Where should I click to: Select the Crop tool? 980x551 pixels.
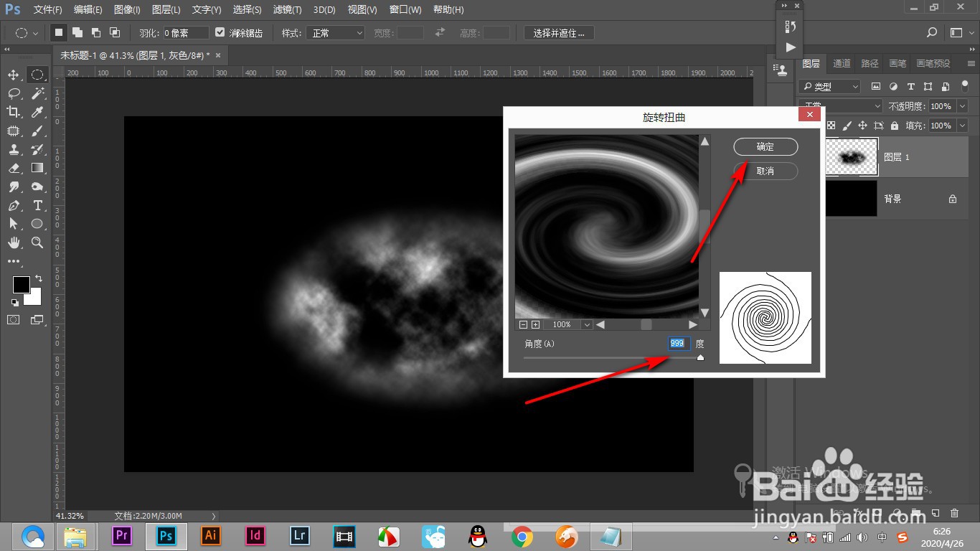13,112
